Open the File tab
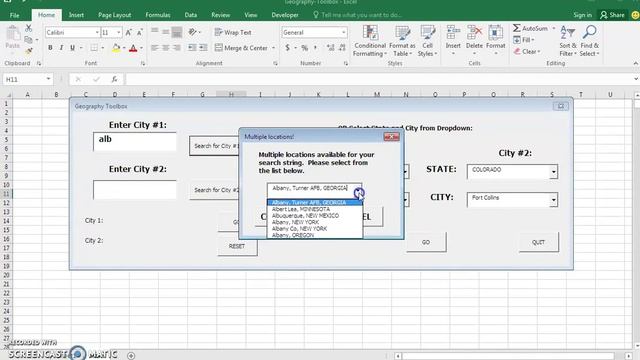640x360 pixels. pos(15,15)
